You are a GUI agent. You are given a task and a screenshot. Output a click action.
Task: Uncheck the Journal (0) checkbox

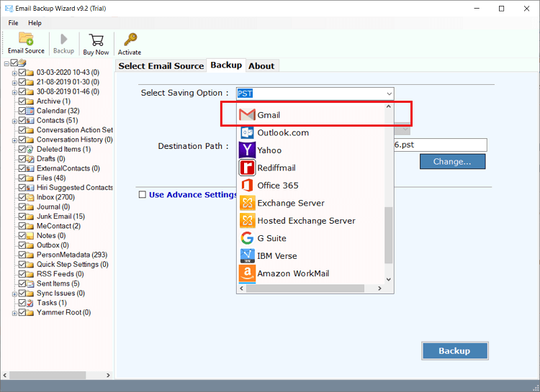(22, 207)
